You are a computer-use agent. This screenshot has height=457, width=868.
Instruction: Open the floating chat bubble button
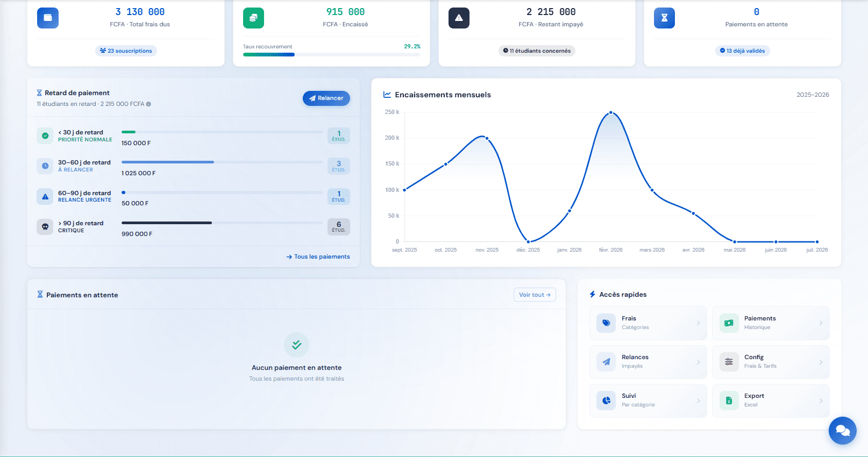(x=842, y=431)
